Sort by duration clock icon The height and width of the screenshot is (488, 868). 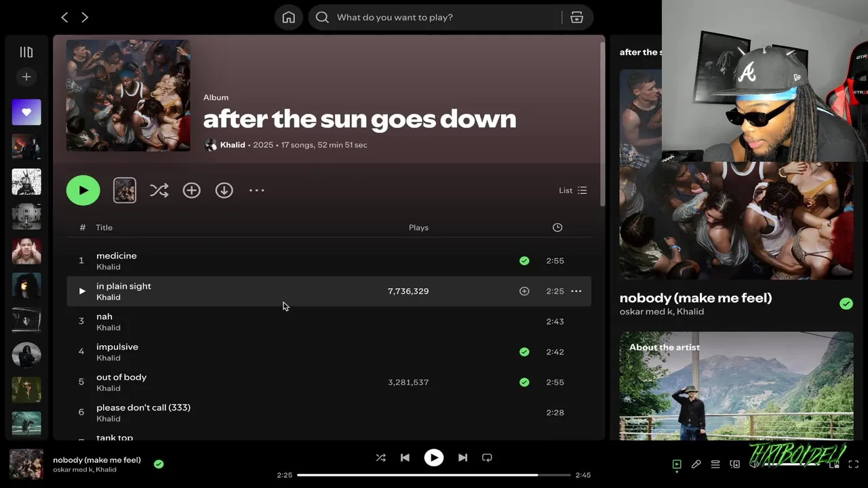click(x=557, y=228)
